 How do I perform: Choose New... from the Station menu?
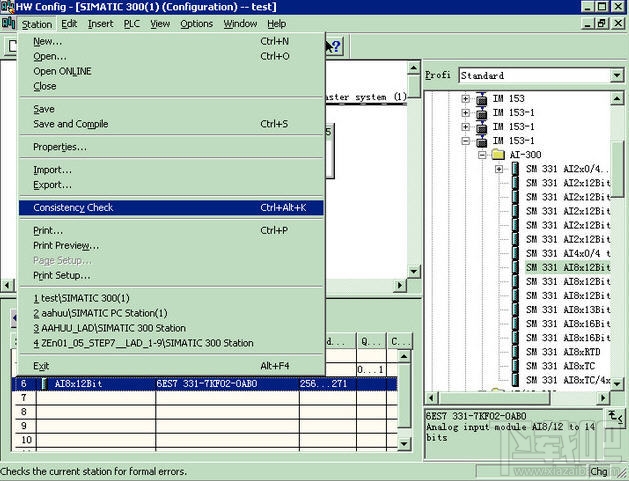(x=171, y=41)
